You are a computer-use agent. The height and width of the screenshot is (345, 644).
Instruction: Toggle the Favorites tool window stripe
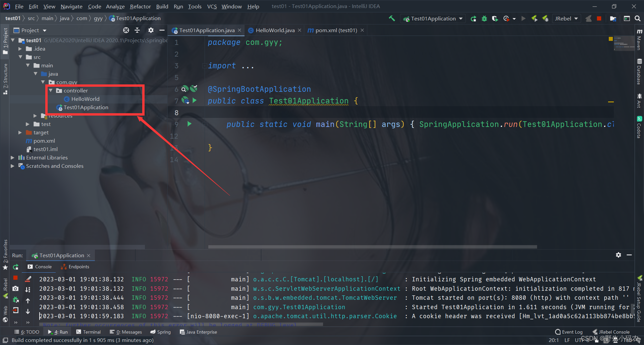[x=5, y=254]
